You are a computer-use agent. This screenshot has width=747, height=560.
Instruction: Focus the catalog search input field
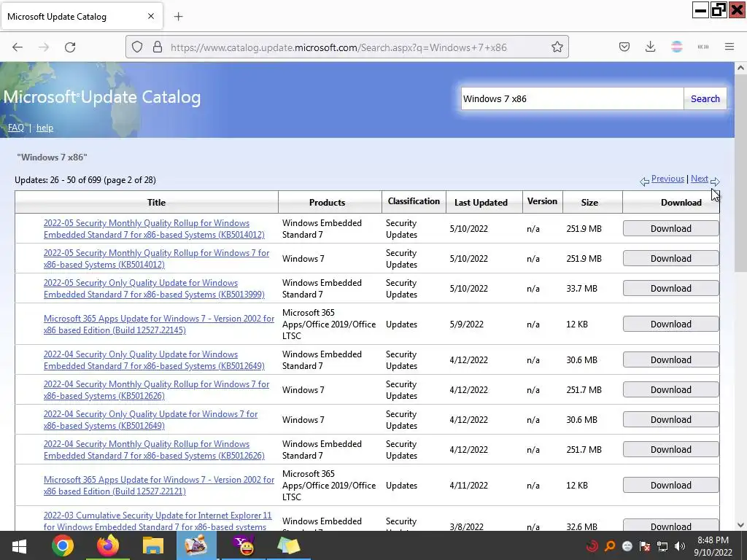pos(572,98)
